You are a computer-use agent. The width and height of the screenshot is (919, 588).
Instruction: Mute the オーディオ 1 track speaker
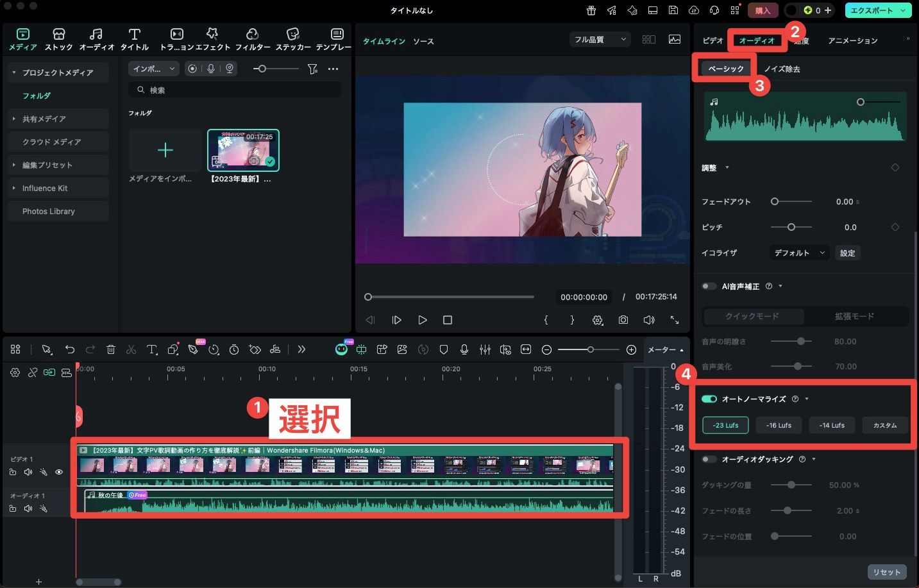coord(28,508)
